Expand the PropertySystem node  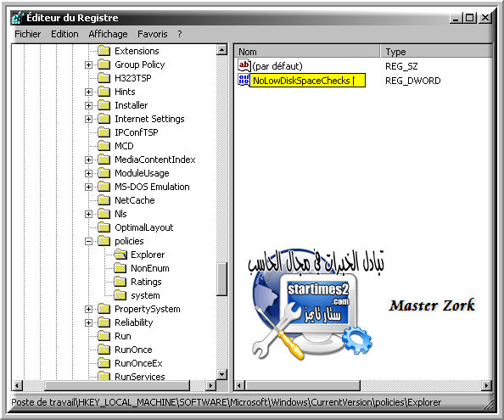point(89,309)
